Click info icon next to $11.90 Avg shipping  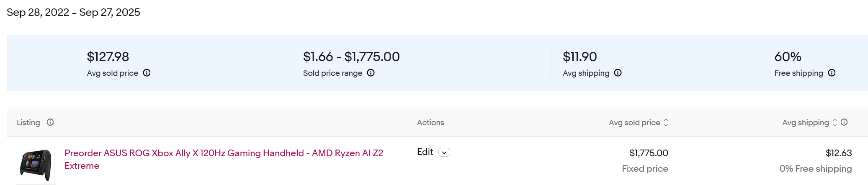pos(618,73)
